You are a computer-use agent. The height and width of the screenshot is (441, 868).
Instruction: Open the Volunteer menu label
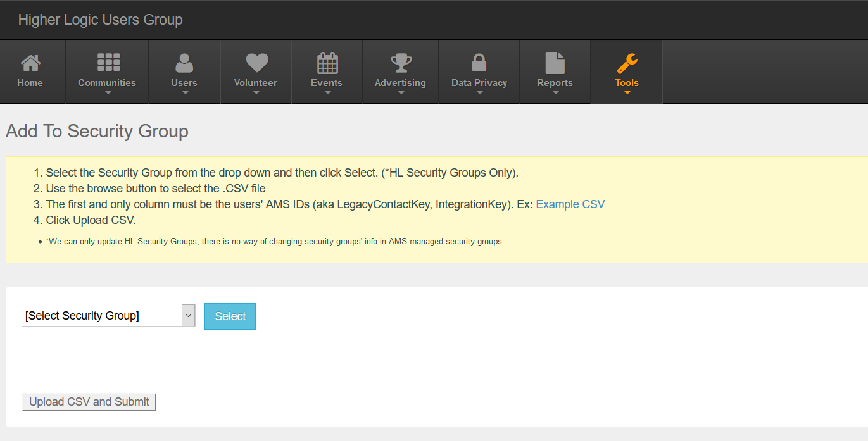pos(256,83)
